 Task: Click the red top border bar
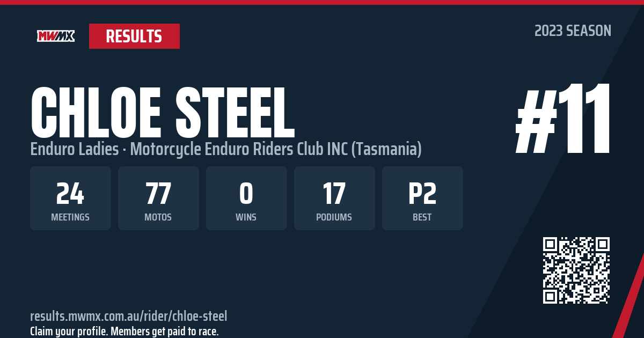click(x=322, y=2)
